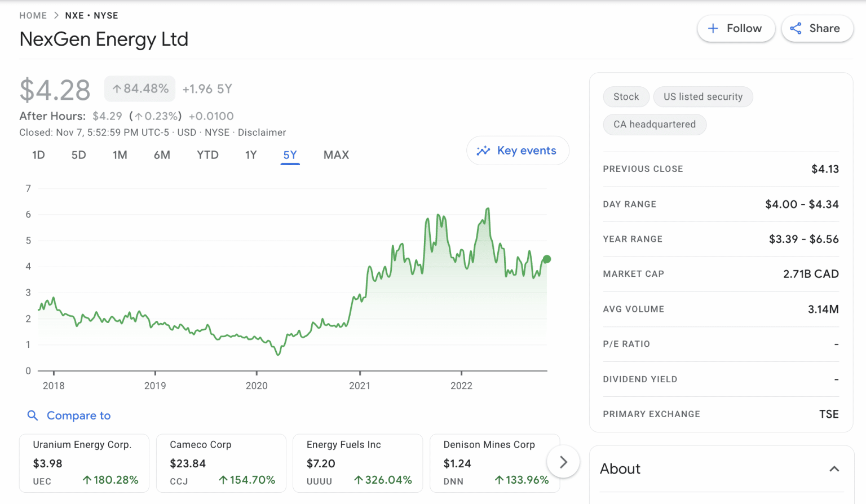Open Uranium Energy Corp. comparison card

[x=84, y=463]
